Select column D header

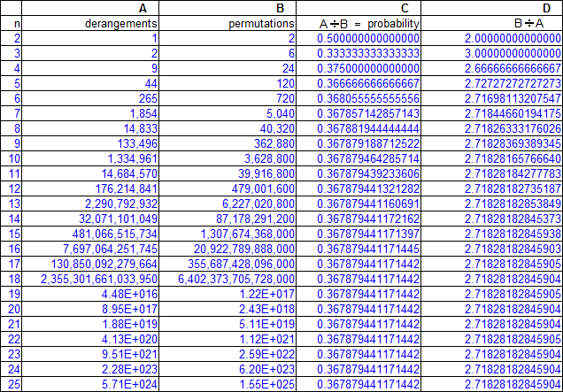point(492,8)
